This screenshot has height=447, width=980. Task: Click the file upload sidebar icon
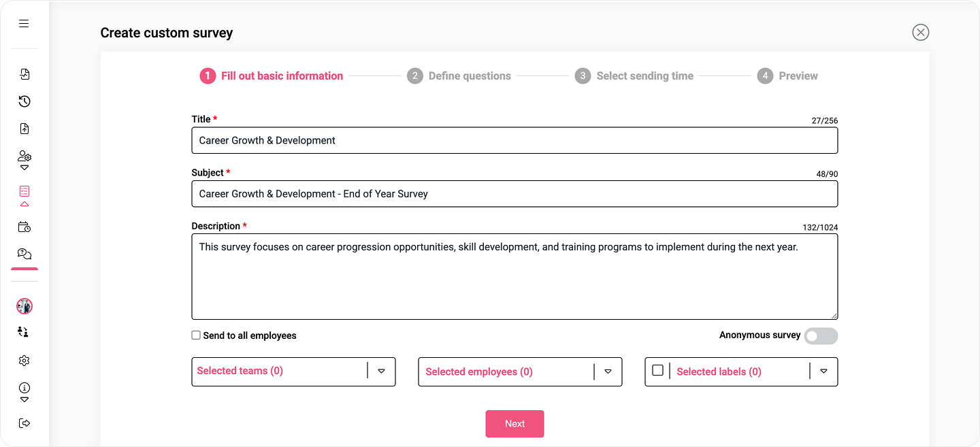(x=24, y=129)
